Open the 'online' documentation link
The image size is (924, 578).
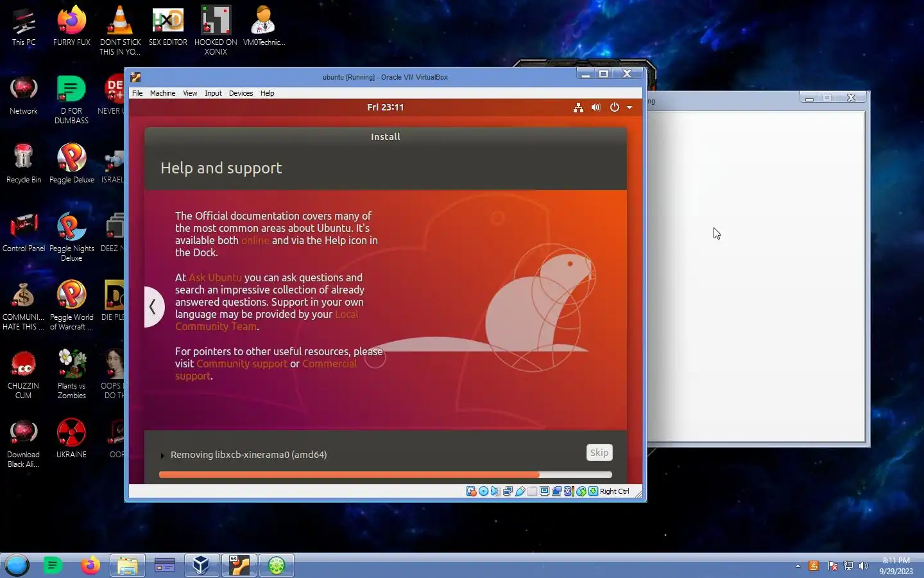255,240
